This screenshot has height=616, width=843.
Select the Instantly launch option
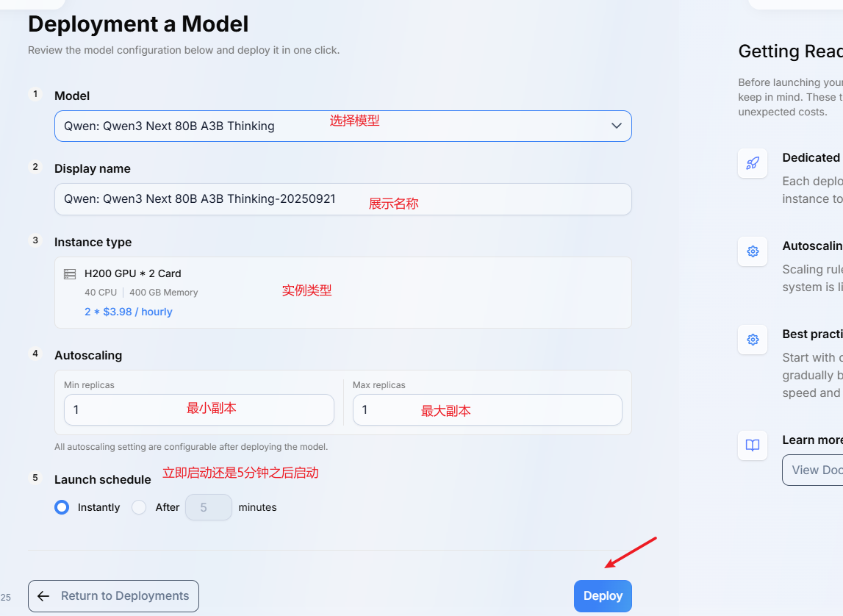62,507
